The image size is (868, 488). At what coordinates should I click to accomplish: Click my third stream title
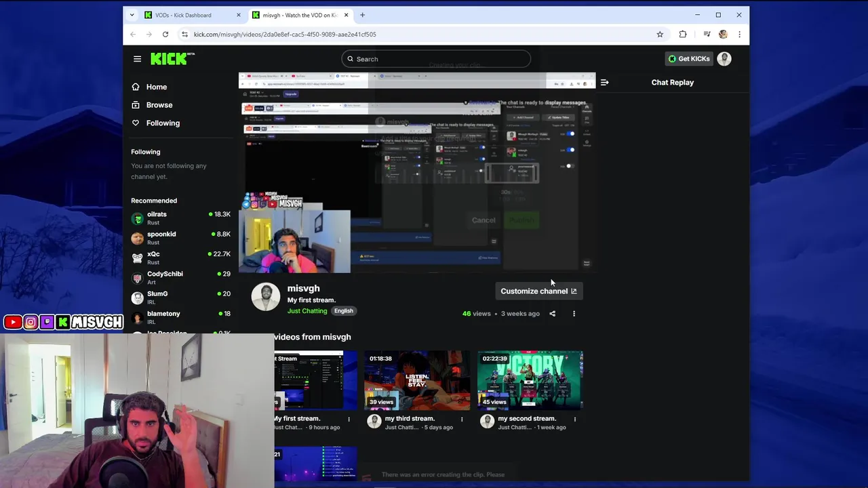point(410,419)
